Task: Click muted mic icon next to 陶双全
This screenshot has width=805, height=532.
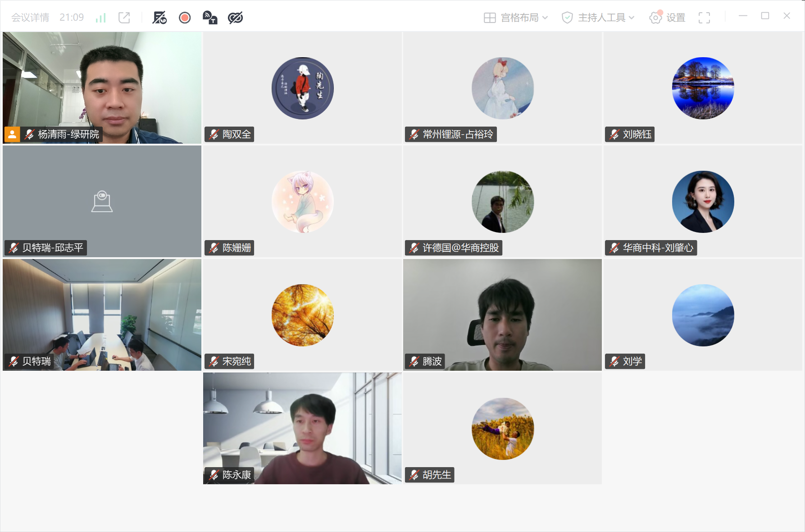Action: pos(214,134)
